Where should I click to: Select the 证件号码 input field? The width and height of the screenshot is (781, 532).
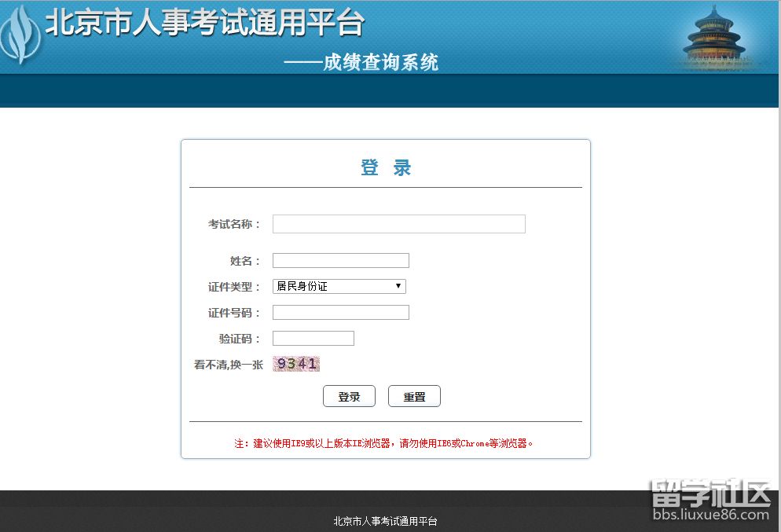(x=340, y=313)
